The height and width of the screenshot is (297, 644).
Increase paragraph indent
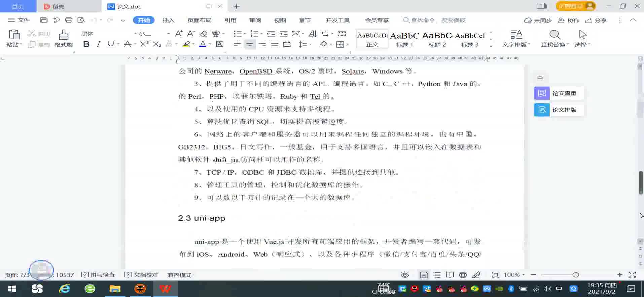pyautogui.click(x=284, y=34)
